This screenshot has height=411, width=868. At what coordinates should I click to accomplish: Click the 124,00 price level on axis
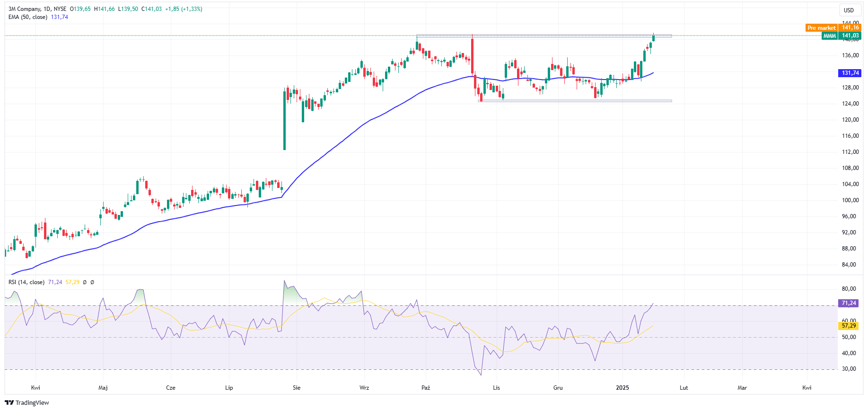[x=850, y=104]
